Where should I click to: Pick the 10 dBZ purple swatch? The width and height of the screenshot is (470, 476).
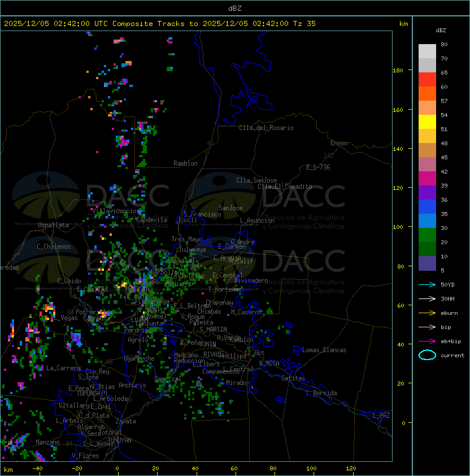(x=427, y=263)
